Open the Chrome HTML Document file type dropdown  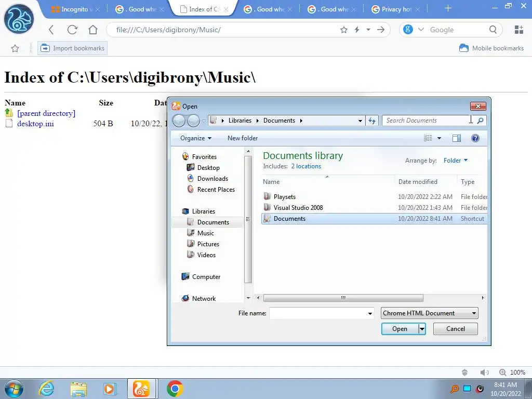[x=429, y=313]
